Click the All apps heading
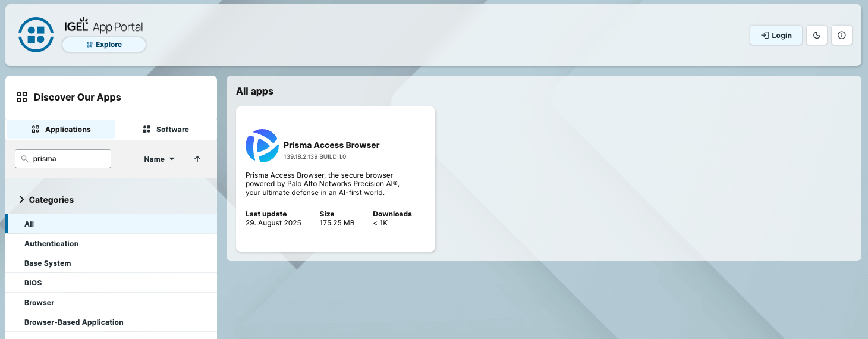The height and width of the screenshot is (339, 868). [254, 91]
